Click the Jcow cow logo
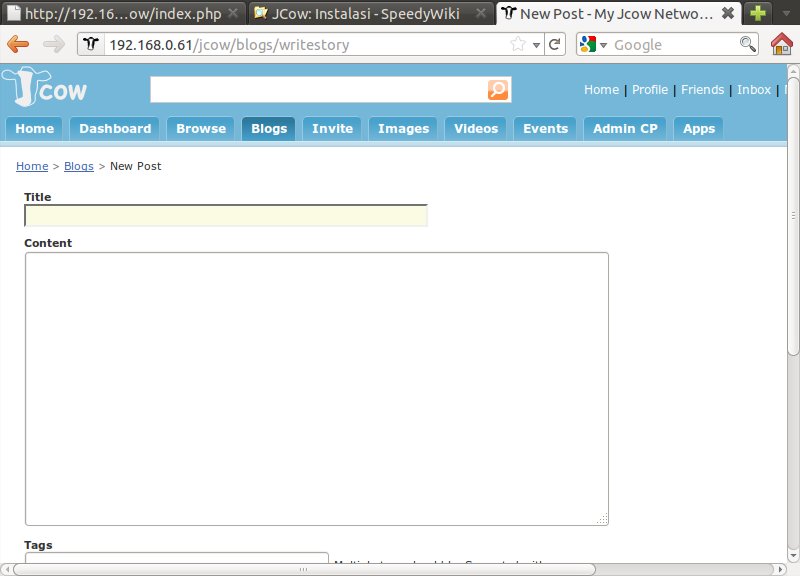 pos(45,89)
